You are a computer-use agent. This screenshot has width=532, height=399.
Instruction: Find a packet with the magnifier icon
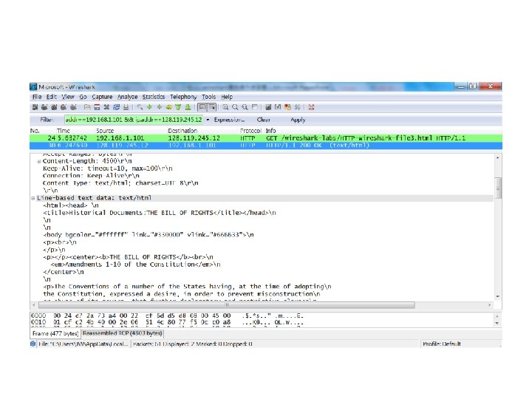pyautogui.click(x=140, y=108)
